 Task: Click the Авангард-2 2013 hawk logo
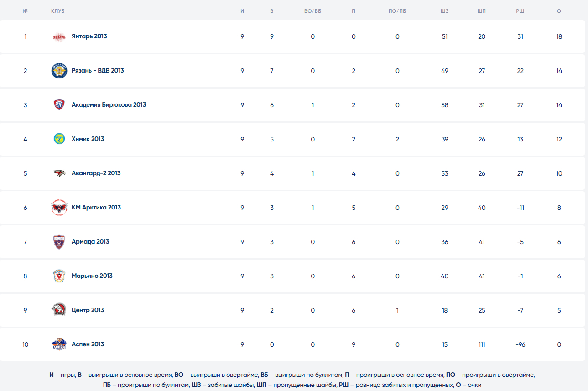point(59,173)
